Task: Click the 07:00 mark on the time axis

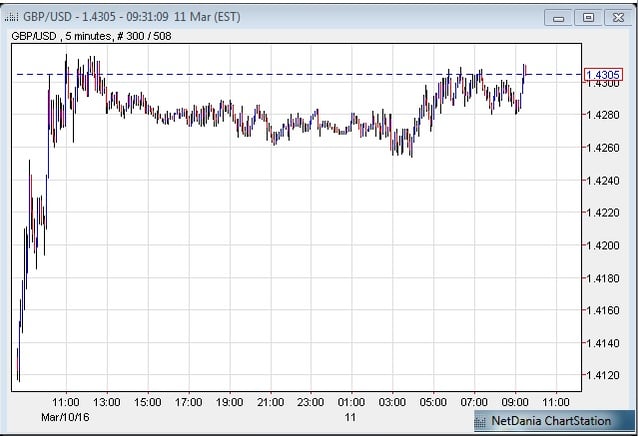Action: pyautogui.click(x=475, y=401)
